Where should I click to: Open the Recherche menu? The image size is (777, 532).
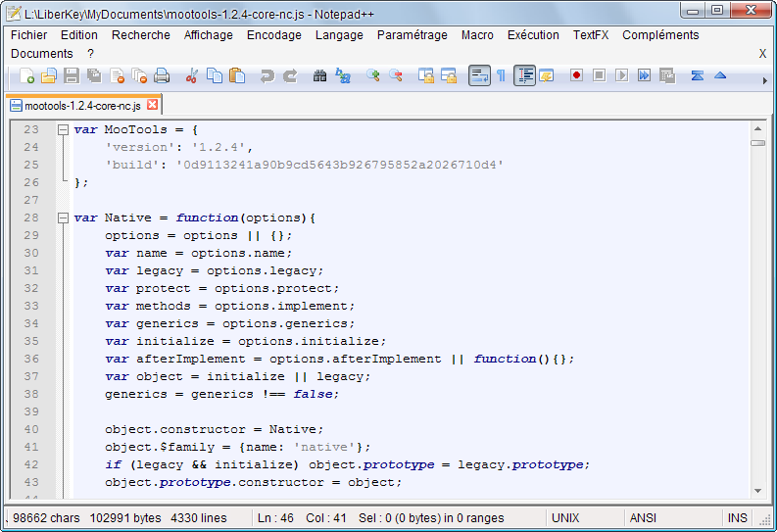coord(141,35)
